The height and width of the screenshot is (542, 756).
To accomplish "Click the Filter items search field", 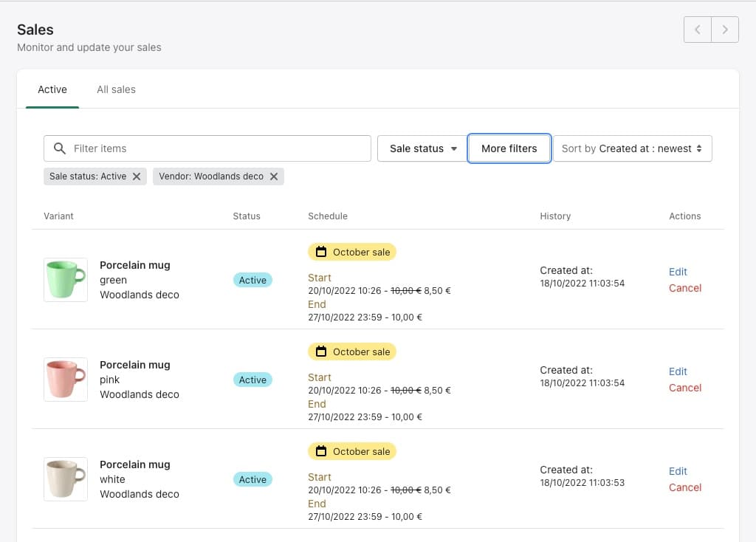I will (x=218, y=148).
